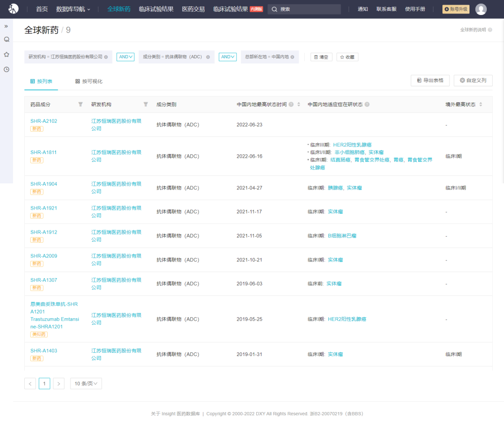The width and height of the screenshot is (504, 426).
Task: Go to 首页 in navigation
Action: (42, 9)
